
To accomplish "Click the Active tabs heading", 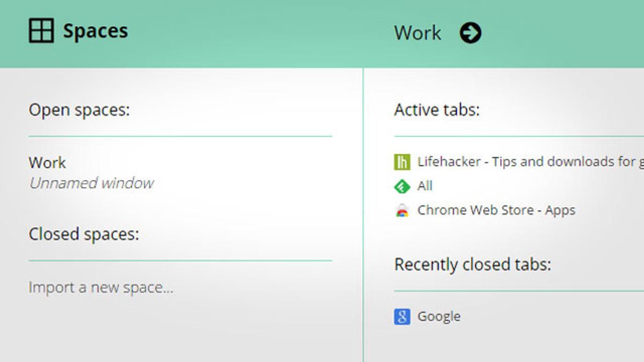I will (x=437, y=110).
